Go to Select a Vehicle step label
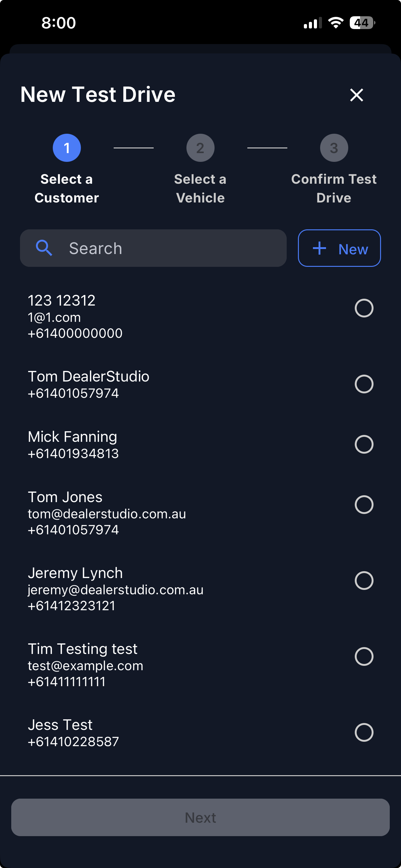The width and height of the screenshot is (401, 868). click(200, 188)
